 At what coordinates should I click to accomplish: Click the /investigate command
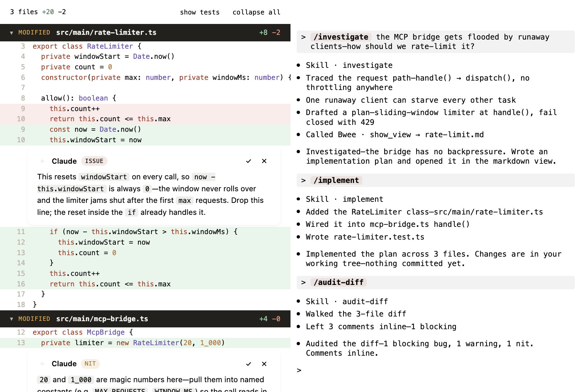pyautogui.click(x=341, y=37)
